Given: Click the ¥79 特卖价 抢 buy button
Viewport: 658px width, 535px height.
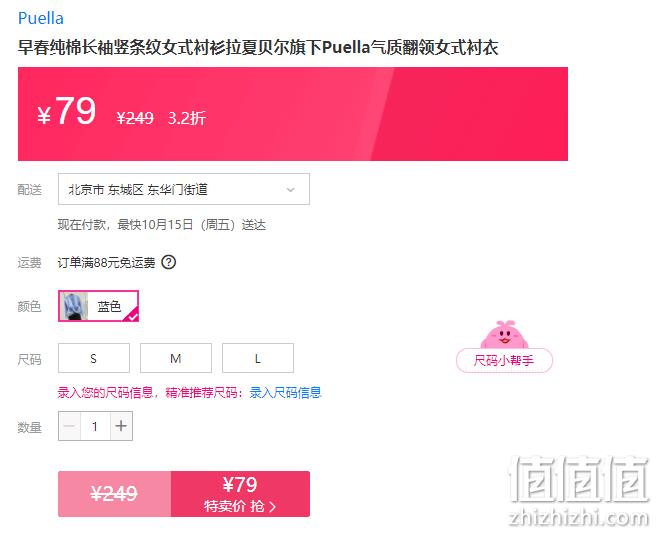Looking at the screenshot, I should click(x=240, y=494).
